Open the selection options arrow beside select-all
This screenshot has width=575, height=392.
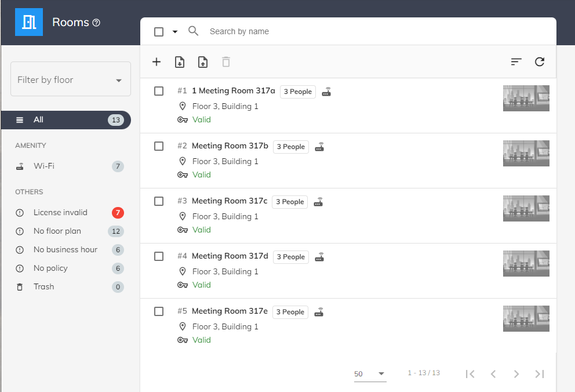(x=175, y=32)
